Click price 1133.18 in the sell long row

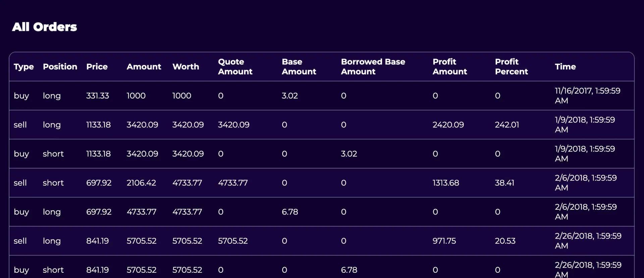click(x=98, y=125)
